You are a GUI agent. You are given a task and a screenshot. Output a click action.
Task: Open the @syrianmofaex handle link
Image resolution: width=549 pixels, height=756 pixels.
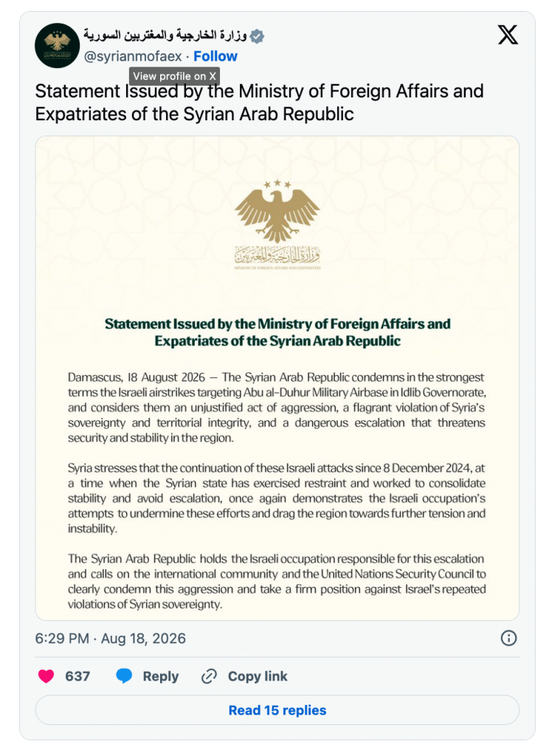(133, 56)
